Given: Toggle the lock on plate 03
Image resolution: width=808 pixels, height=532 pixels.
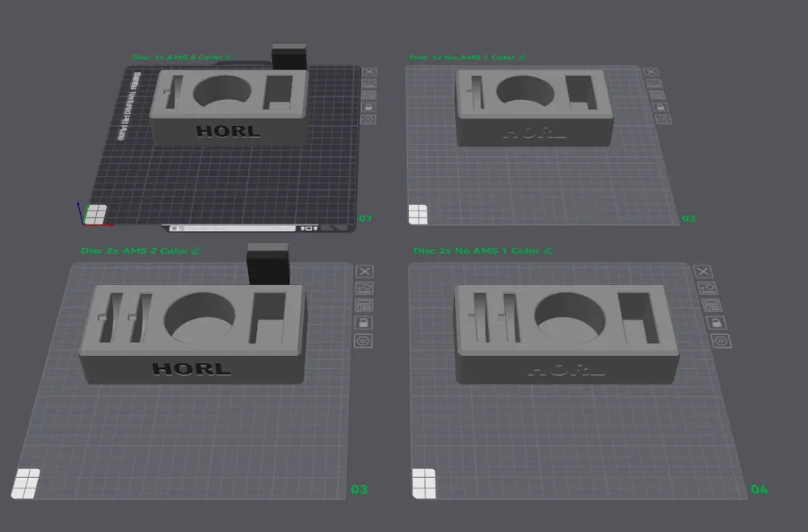Looking at the screenshot, I should [364, 323].
